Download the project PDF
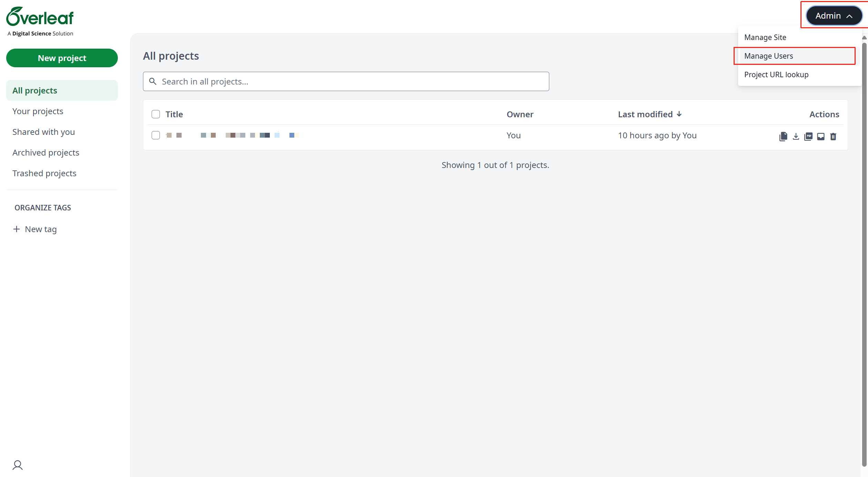This screenshot has width=868, height=477. click(808, 137)
